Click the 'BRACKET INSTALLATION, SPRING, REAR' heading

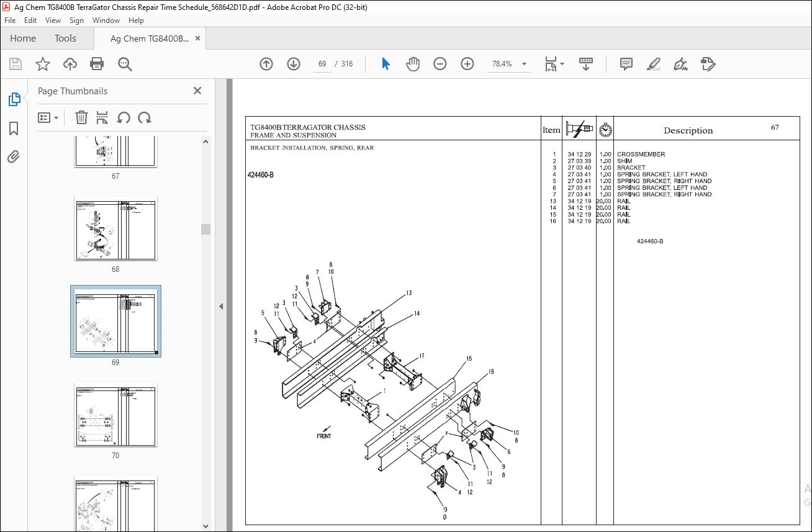pos(312,148)
